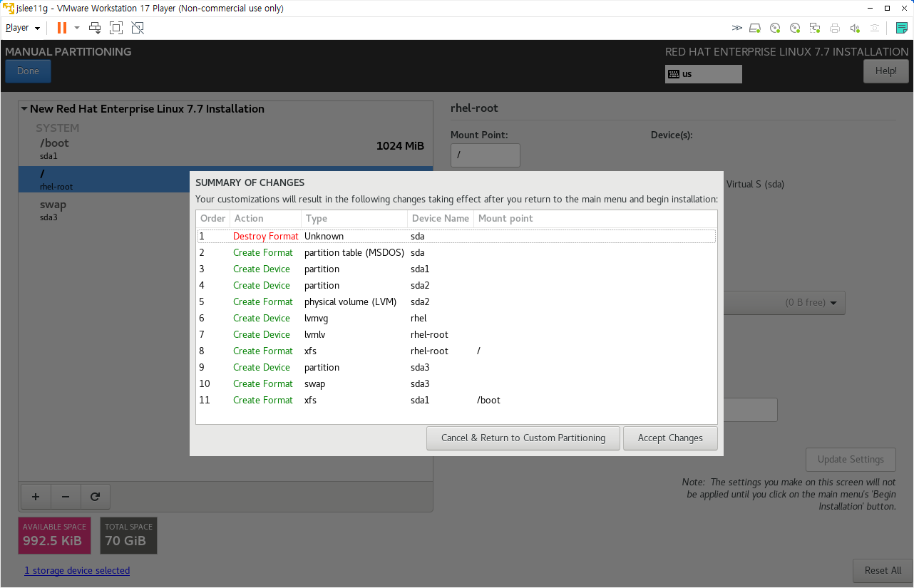The width and height of the screenshot is (914, 588).
Task: Open the volume group dropdown showing 0 B free
Action: (784, 302)
